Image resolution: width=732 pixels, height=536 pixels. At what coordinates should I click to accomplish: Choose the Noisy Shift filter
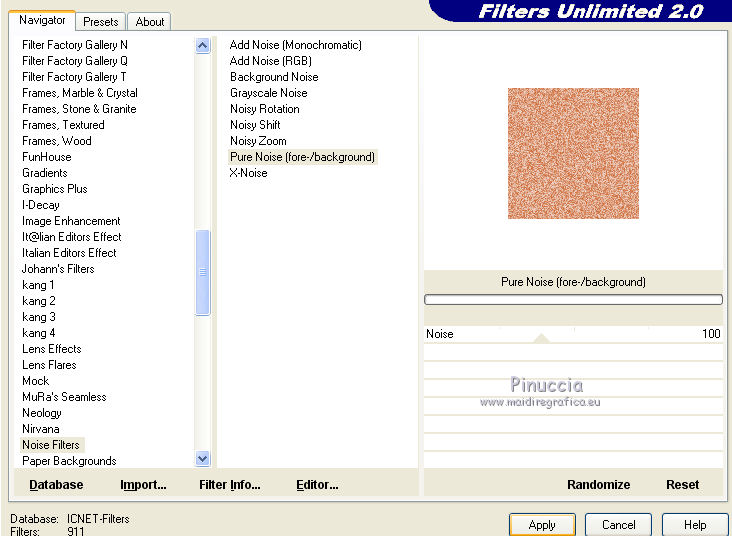click(255, 125)
